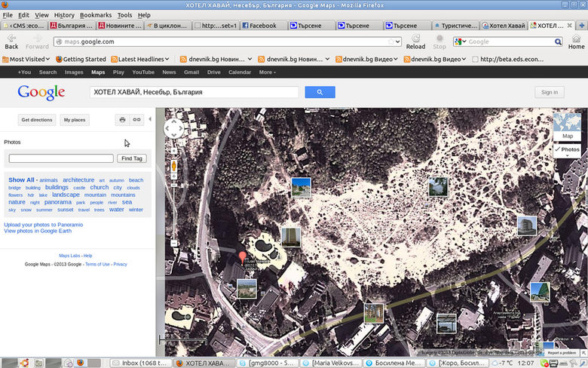
Task: Click the Show All tags link
Action: click(x=21, y=180)
